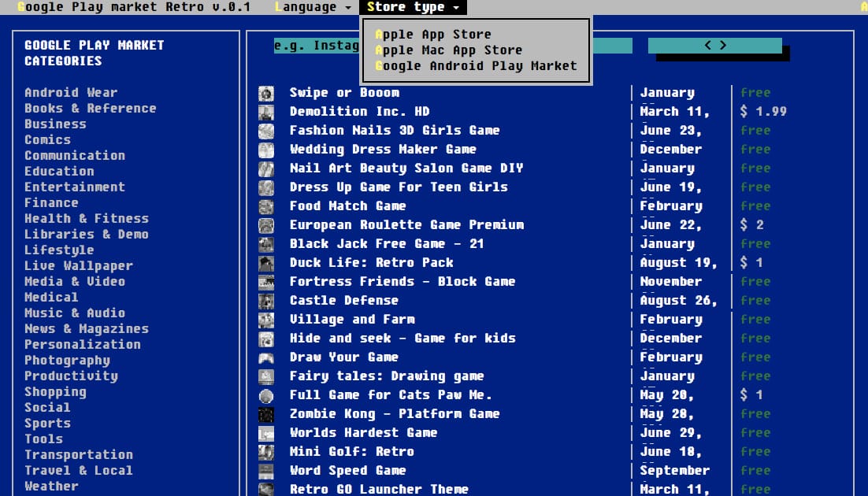Collapse the Store type dropdown
The width and height of the screenshot is (868, 496).
(x=413, y=7)
